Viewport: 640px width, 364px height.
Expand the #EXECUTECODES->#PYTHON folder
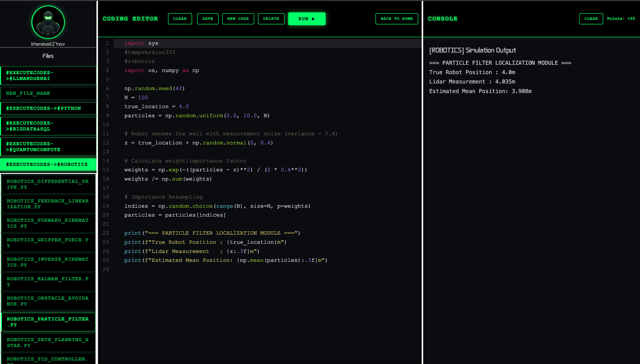[x=48, y=108]
